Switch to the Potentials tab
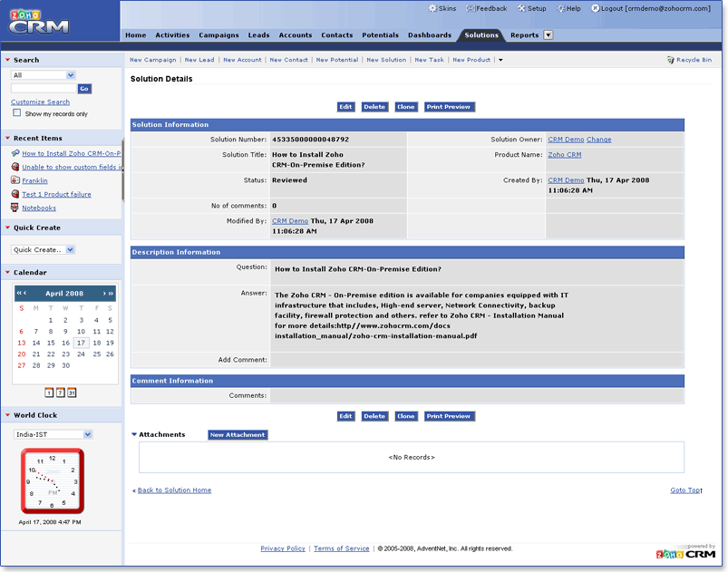Image resolution: width=728 pixels, height=572 pixels. [x=380, y=35]
